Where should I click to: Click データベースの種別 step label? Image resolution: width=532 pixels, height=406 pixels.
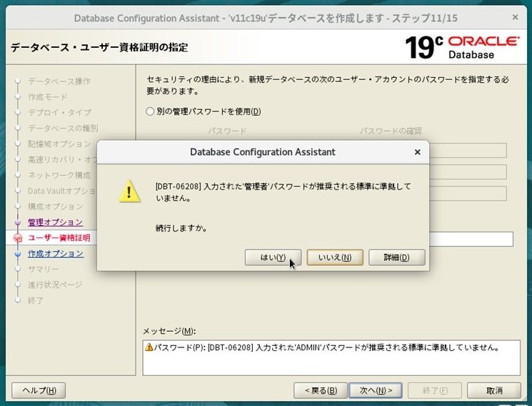click(x=63, y=128)
